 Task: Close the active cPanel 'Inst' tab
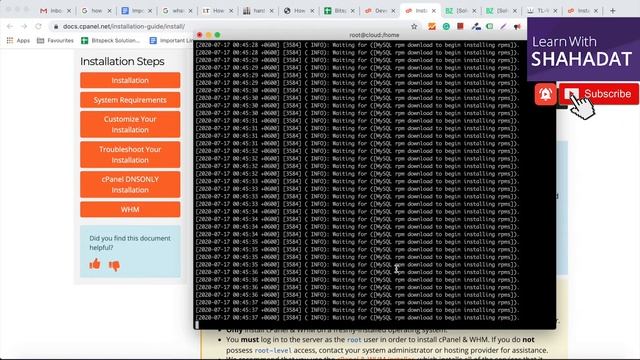click(x=433, y=11)
